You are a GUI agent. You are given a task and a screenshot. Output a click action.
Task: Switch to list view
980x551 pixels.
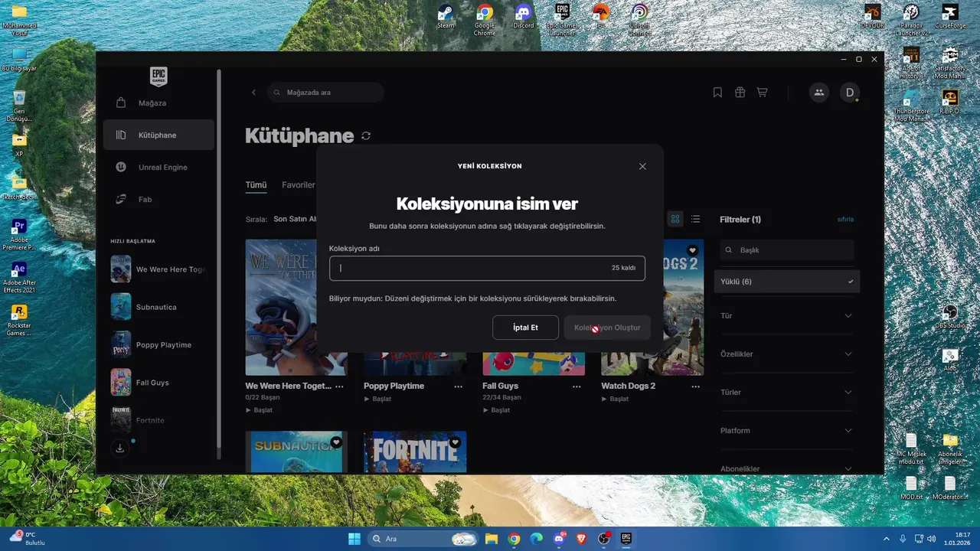[x=695, y=219]
